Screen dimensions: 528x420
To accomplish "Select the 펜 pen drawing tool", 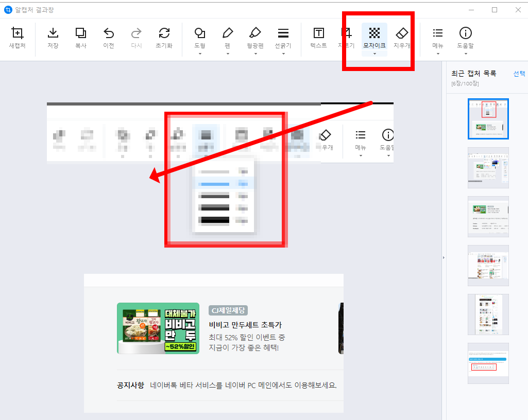I will (x=227, y=35).
